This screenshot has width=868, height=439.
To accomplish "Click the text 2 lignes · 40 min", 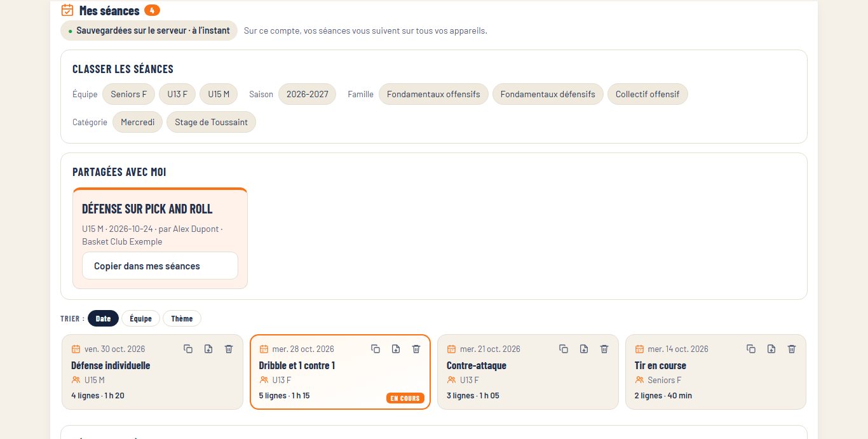I will pyautogui.click(x=663, y=395).
